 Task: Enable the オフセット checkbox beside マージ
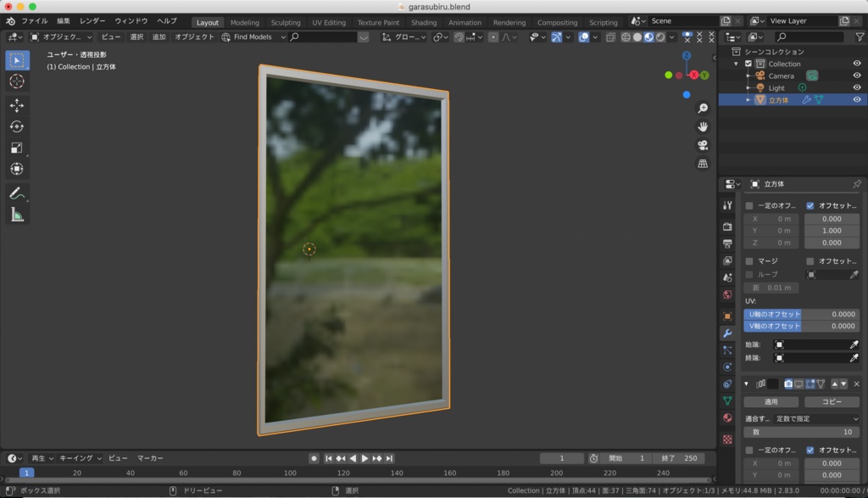(810, 261)
